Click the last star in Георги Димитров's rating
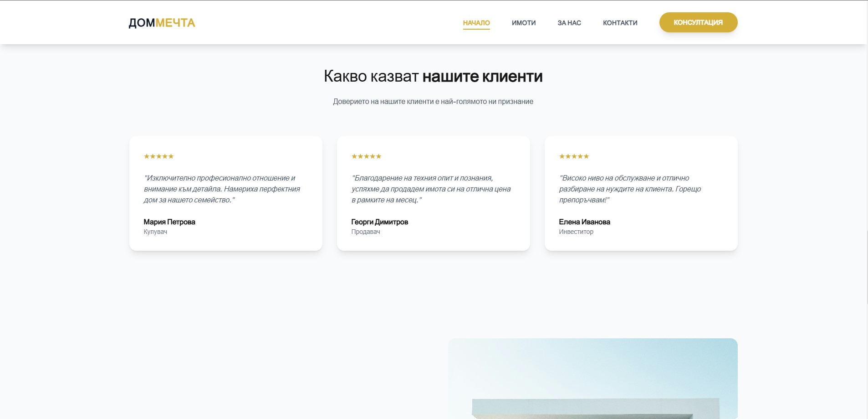 pyautogui.click(x=379, y=156)
